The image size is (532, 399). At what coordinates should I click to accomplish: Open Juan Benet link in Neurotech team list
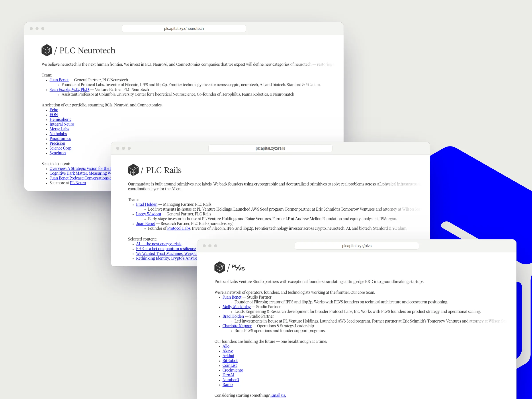59,80
